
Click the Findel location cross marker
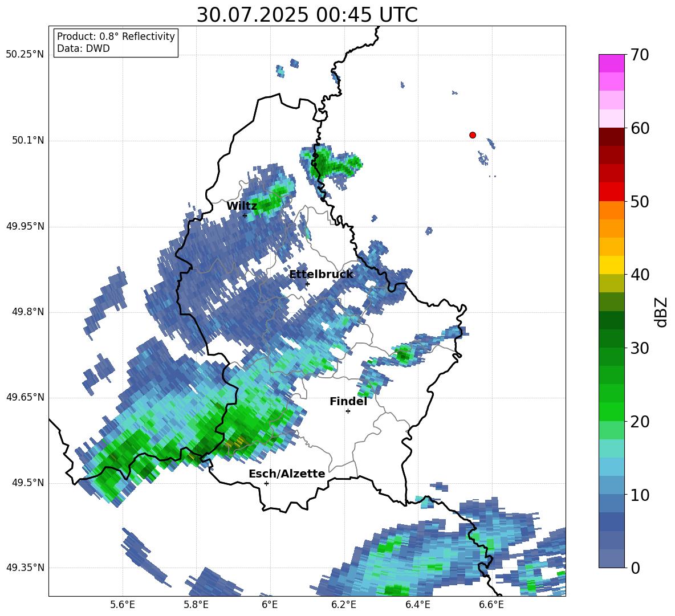coord(348,411)
